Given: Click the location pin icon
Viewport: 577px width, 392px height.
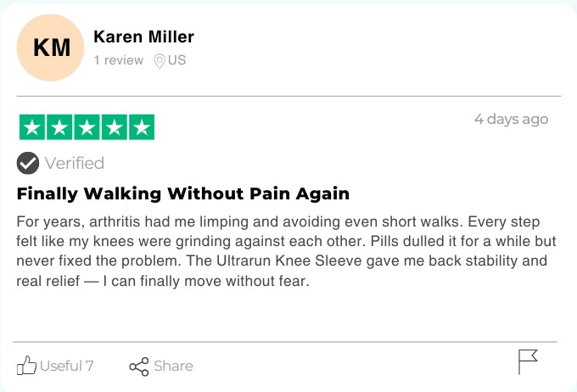Looking at the screenshot, I should [x=159, y=61].
